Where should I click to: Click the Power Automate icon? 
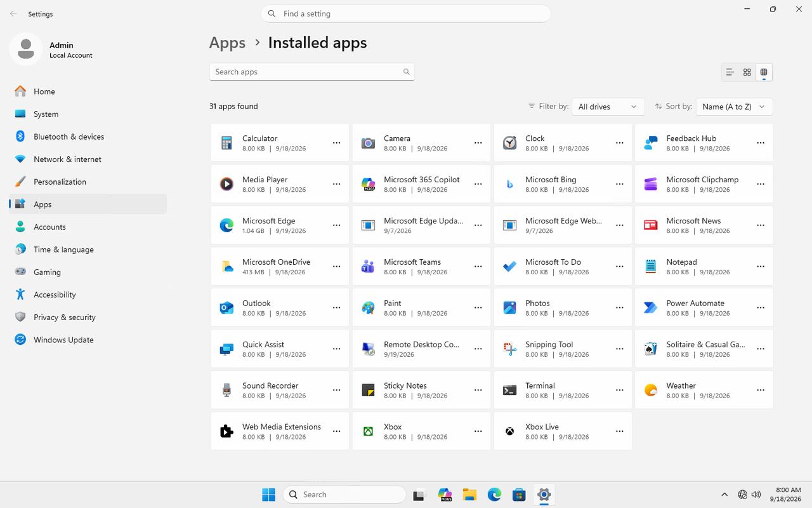(x=650, y=308)
